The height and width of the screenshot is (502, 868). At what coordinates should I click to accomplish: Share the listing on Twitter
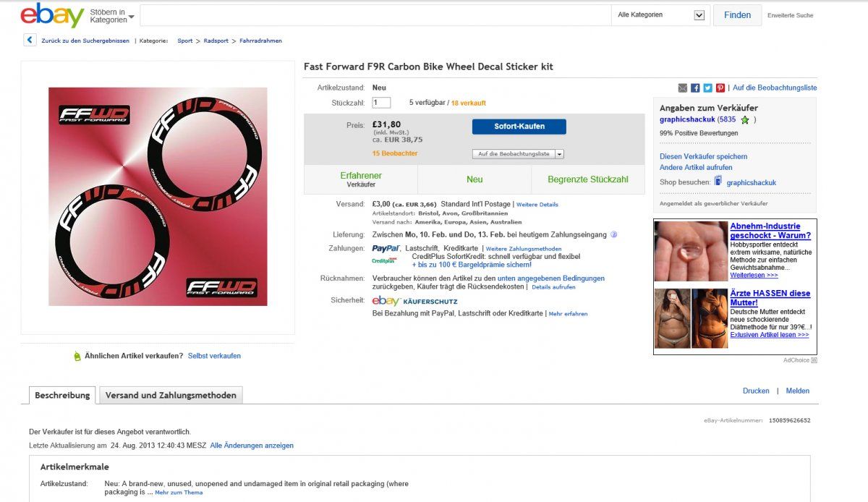click(707, 88)
